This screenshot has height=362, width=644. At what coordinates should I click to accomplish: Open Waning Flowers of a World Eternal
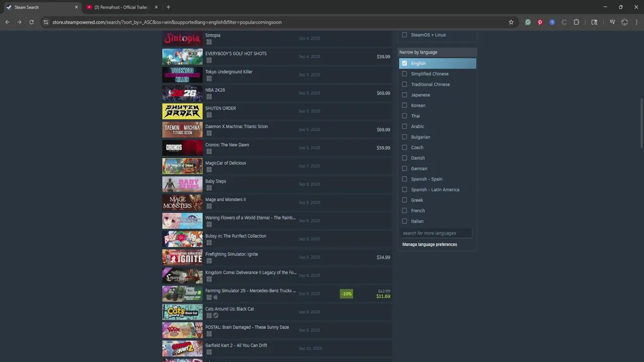(x=277, y=221)
